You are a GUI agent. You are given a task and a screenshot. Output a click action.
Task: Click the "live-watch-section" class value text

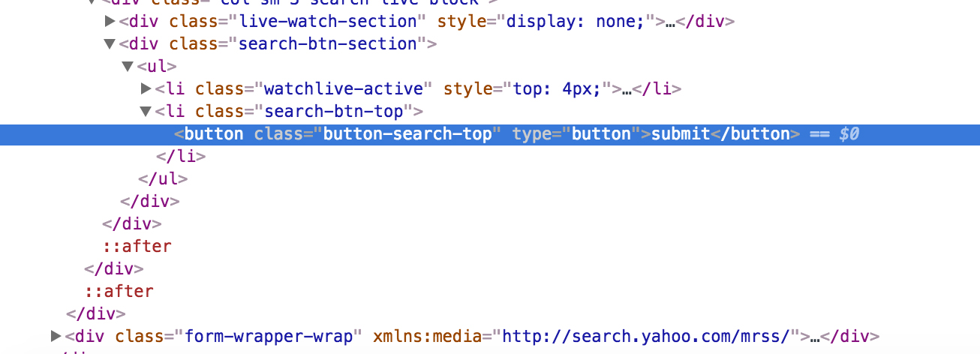327,22
